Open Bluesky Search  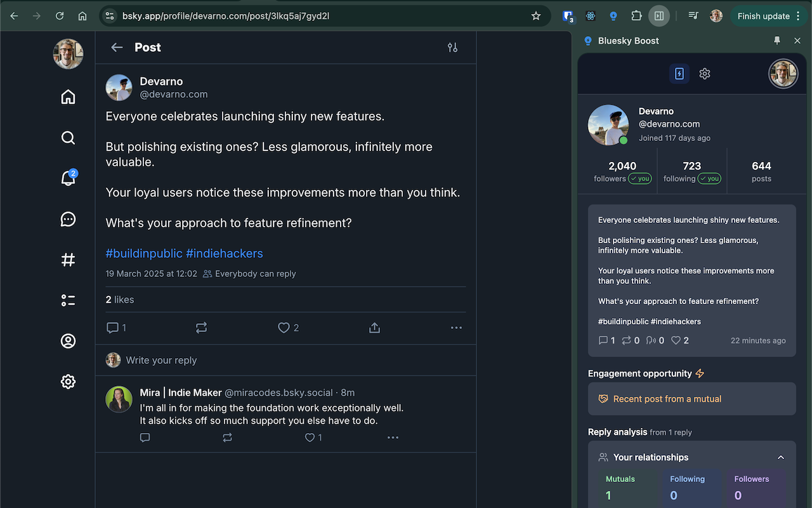pyautogui.click(x=68, y=138)
